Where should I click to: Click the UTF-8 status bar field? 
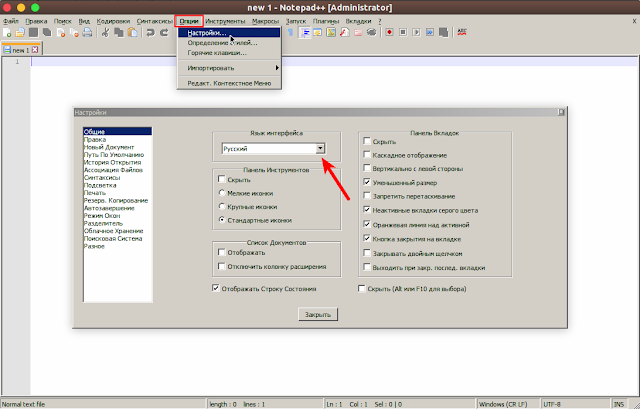click(575, 404)
